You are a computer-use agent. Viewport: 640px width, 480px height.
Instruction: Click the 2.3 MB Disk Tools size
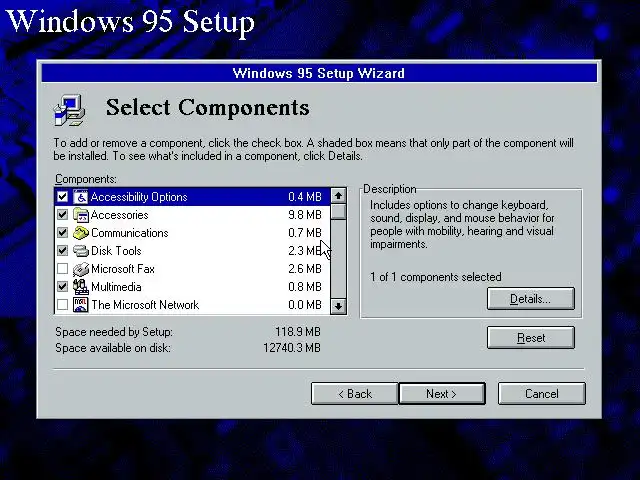pos(305,251)
